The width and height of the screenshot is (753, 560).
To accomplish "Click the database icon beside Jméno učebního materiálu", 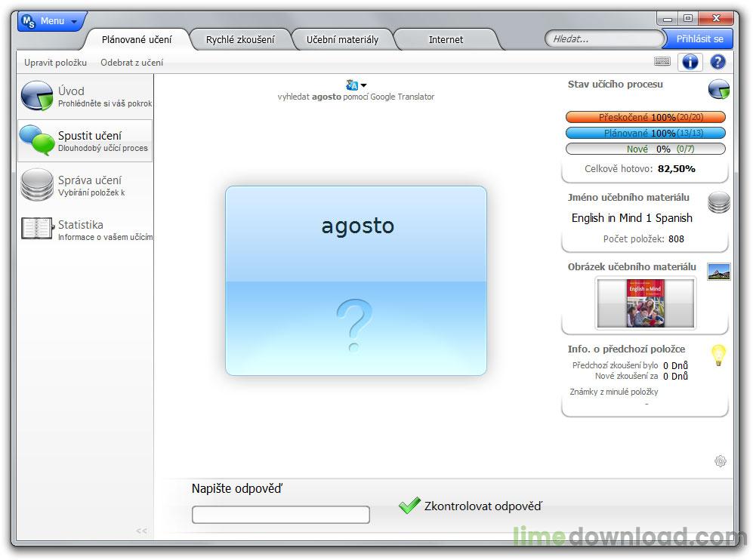I will [x=718, y=202].
